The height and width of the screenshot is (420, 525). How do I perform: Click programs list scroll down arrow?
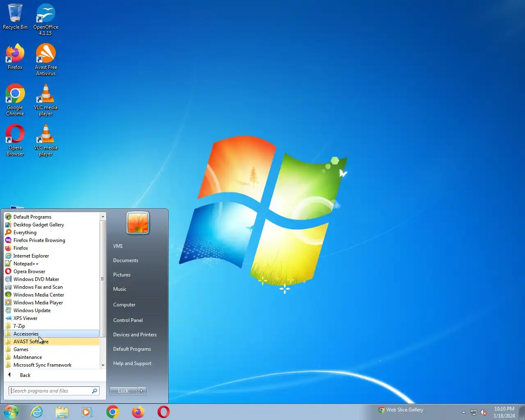[103, 365]
